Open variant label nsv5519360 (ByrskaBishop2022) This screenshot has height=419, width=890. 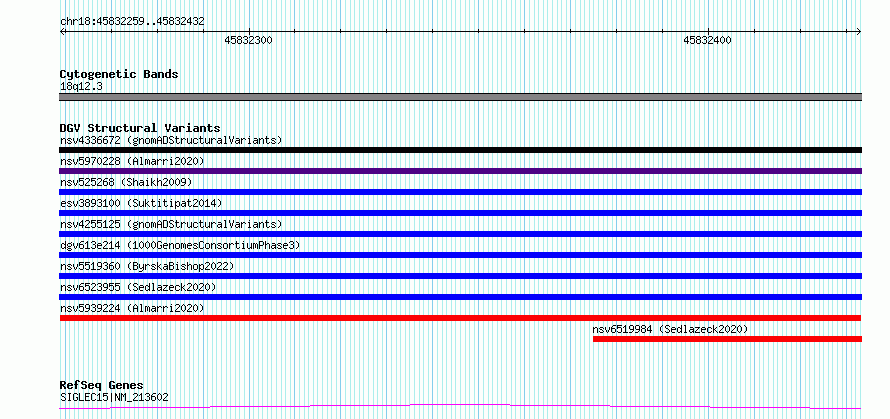pos(147,266)
